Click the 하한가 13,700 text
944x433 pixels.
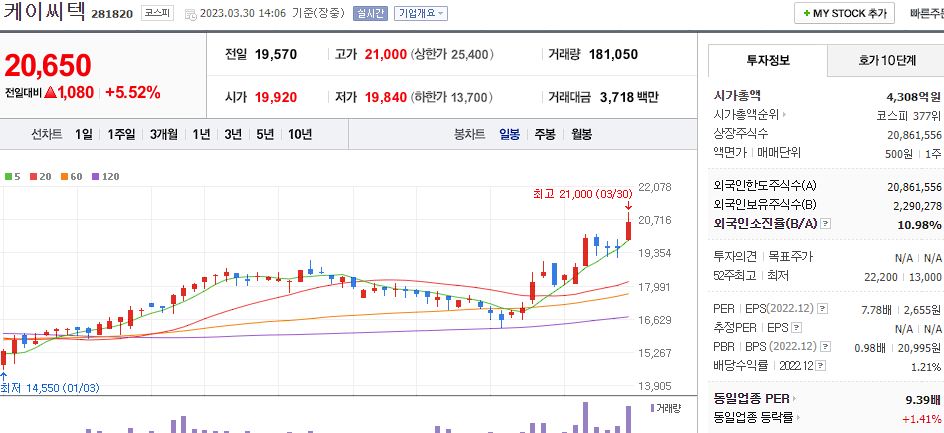point(452,97)
